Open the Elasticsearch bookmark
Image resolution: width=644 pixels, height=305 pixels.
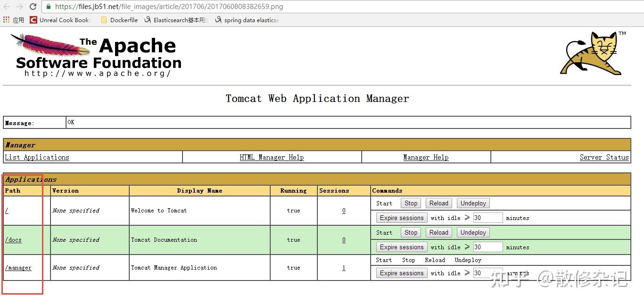point(176,20)
